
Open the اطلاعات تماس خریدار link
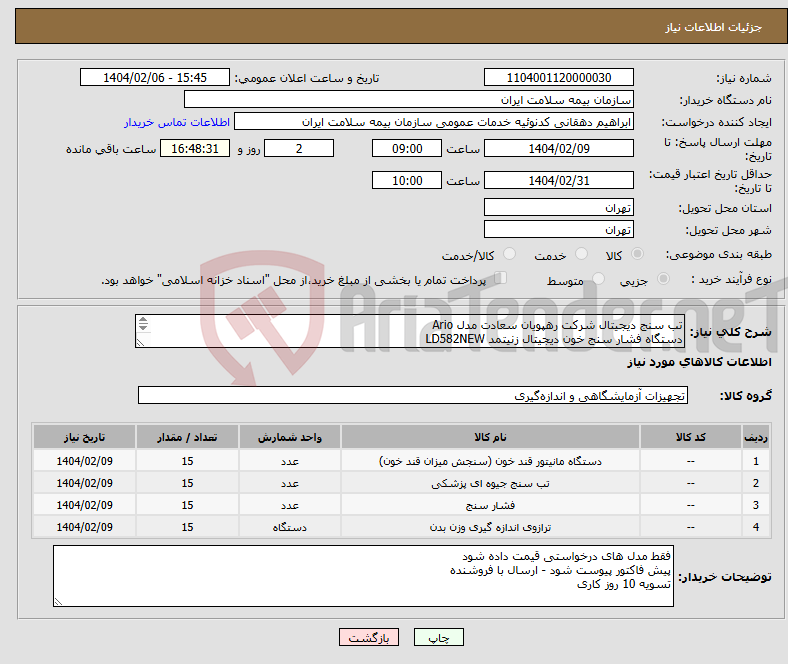click(177, 122)
